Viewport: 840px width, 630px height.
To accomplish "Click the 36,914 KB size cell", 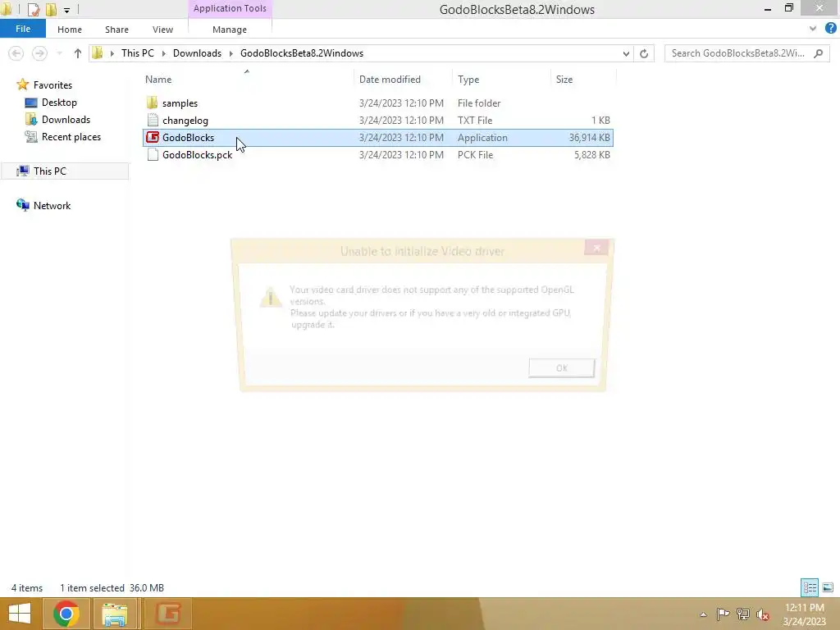I will 589,138.
